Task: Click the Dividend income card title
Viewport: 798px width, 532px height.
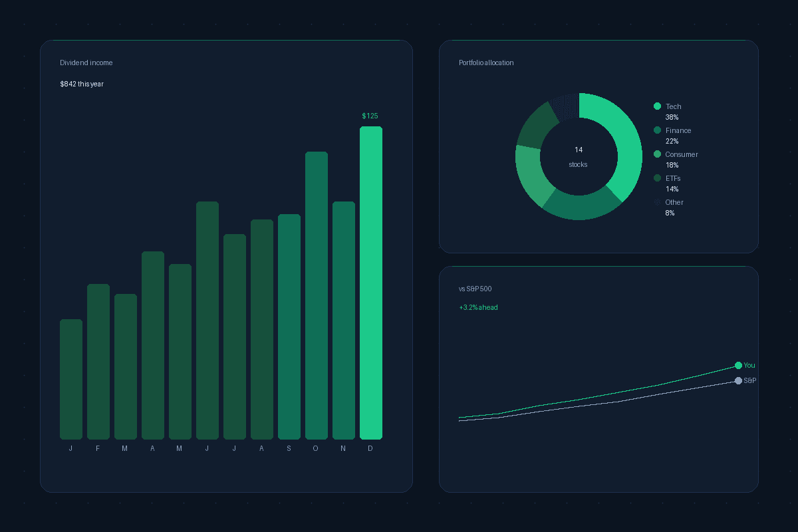Action: click(x=86, y=63)
